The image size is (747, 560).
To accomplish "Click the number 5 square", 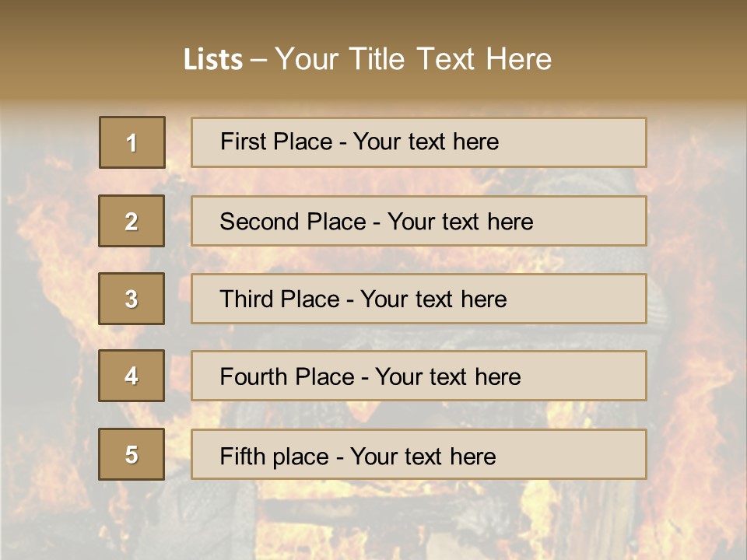I will pos(132,454).
